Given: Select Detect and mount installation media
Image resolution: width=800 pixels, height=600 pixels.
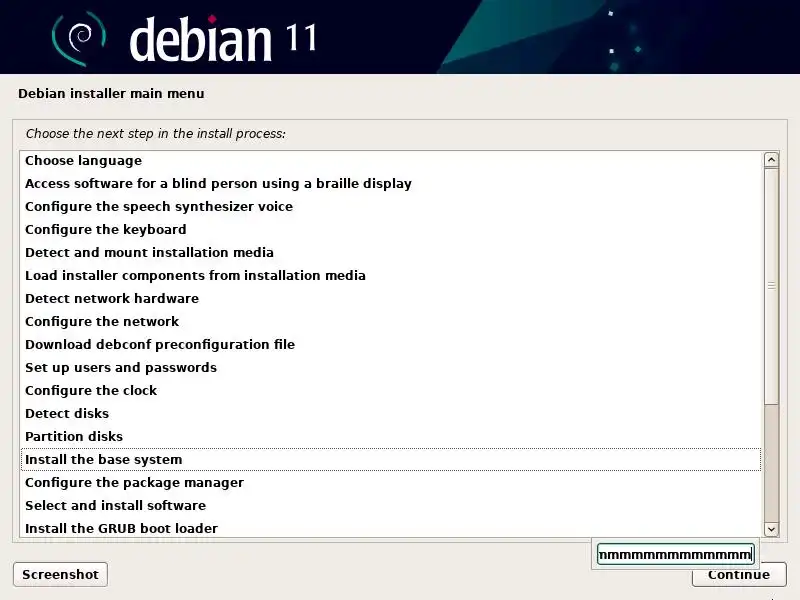Looking at the screenshot, I should (x=391, y=253).
